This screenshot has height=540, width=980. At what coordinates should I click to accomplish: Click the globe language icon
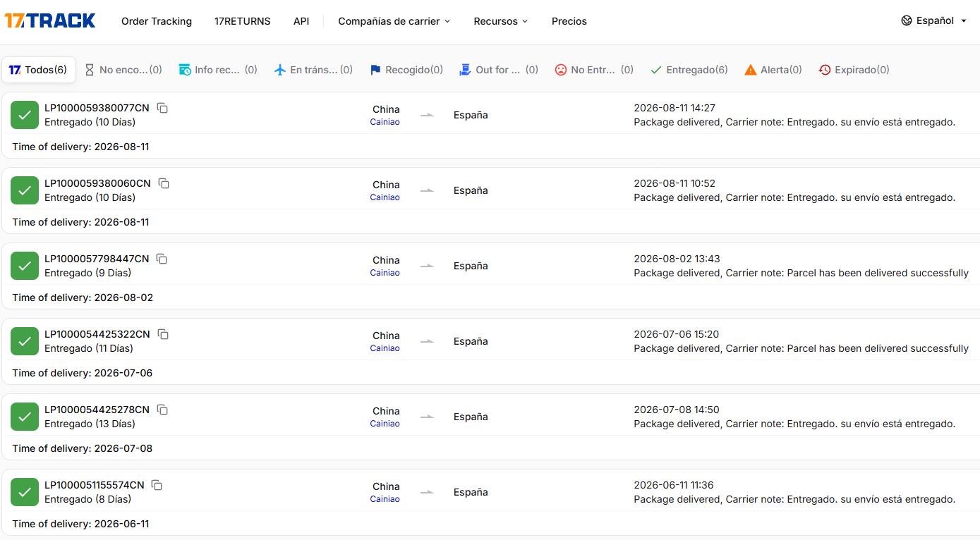coord(907,20)
